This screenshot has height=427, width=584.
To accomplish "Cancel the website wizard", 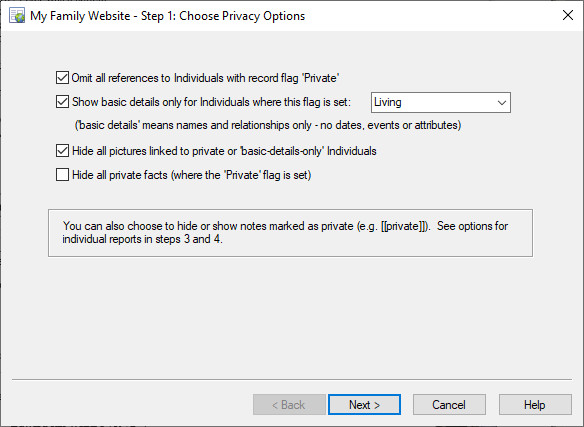I will (x=449, y=405).
